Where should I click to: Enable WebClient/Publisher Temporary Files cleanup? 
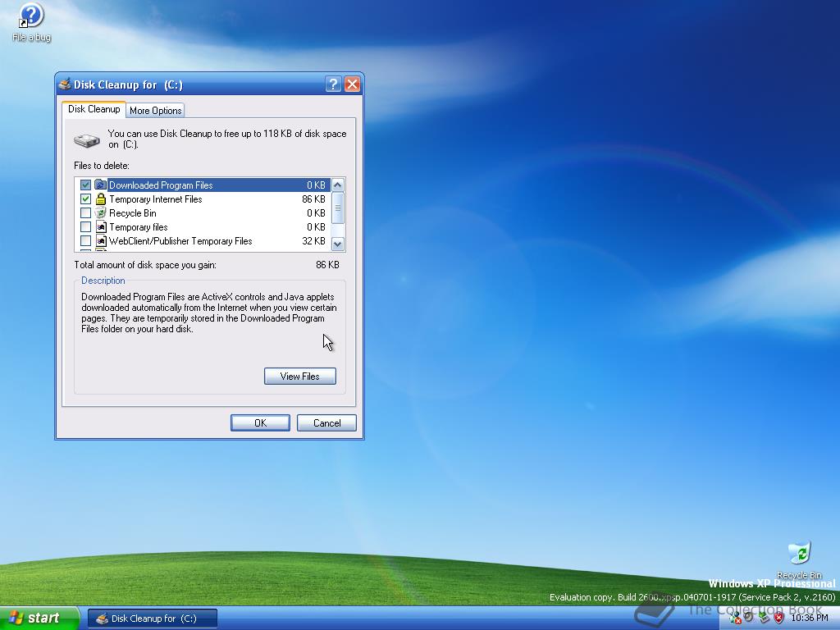click(x=85, y=240)
